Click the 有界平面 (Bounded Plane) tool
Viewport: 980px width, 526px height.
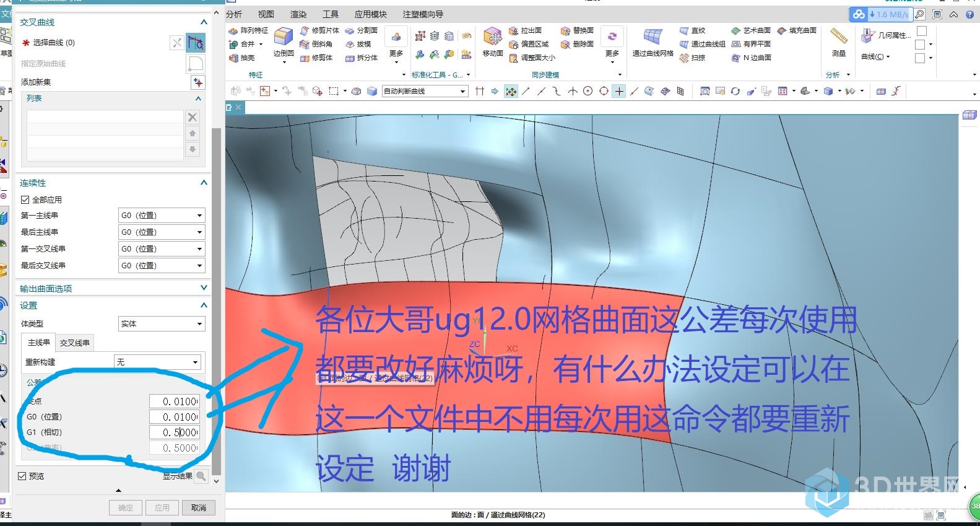coord(751,44)
